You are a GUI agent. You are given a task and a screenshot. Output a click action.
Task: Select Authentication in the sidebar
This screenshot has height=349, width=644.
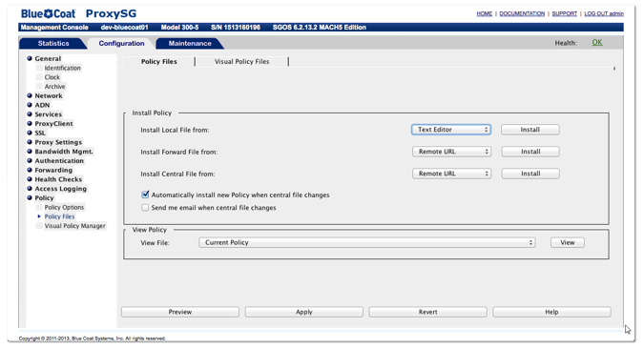point(59,160)
